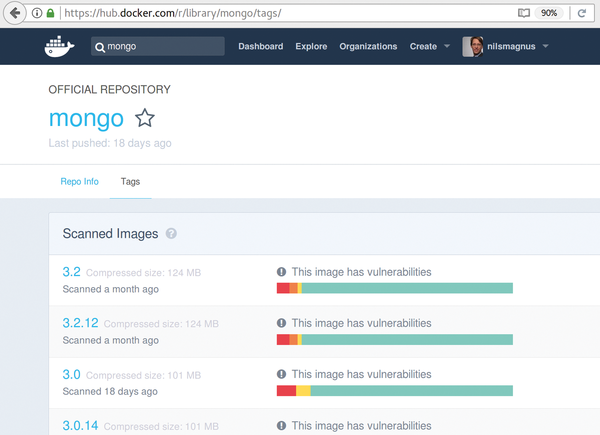Click the vulnerability bar for tag 3.2.12

(395, 339)
